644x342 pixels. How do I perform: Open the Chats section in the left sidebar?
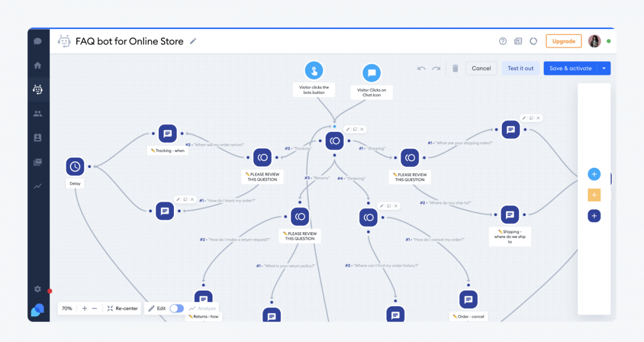pos(38,41)
